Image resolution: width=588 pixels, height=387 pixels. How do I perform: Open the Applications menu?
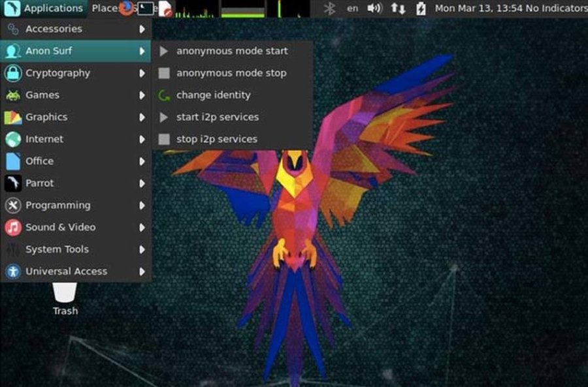[x=44, y=8]
